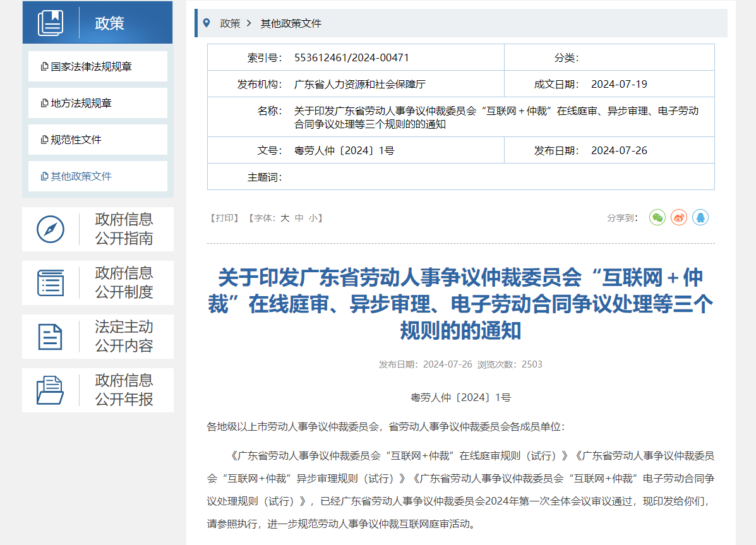This screenshot has width=756, height=545.
Task: Share to QQ icon
Action: click(x=700, y=217)
